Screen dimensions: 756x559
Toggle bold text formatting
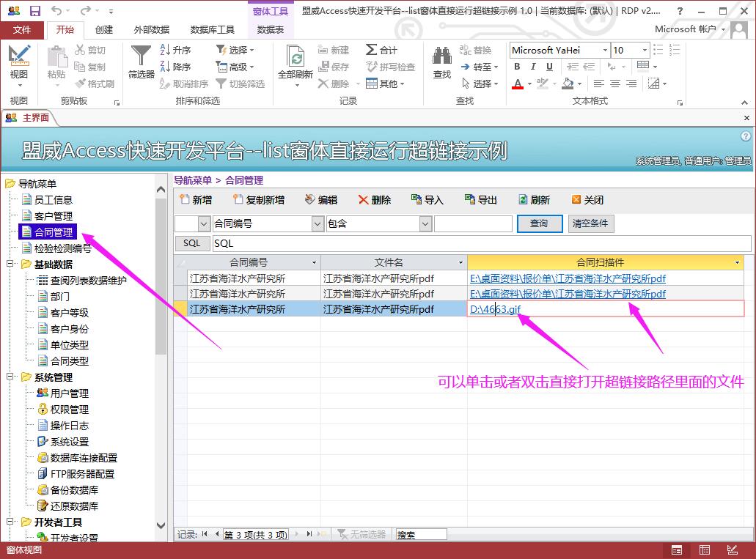[x=517, y=67]
